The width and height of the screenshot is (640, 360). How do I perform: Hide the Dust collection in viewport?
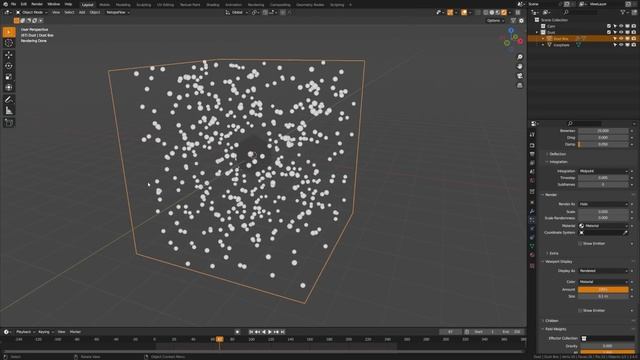621,32
